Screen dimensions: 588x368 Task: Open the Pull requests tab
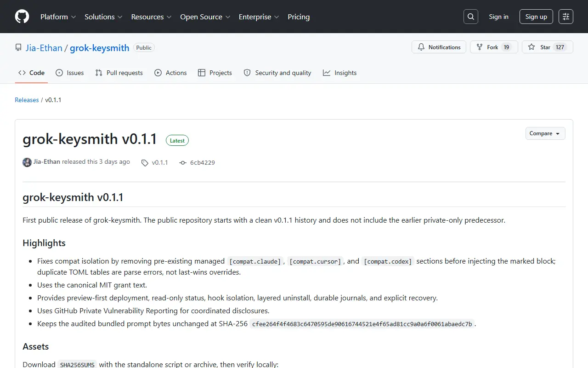pyautogui.click(x=119, y=73)
